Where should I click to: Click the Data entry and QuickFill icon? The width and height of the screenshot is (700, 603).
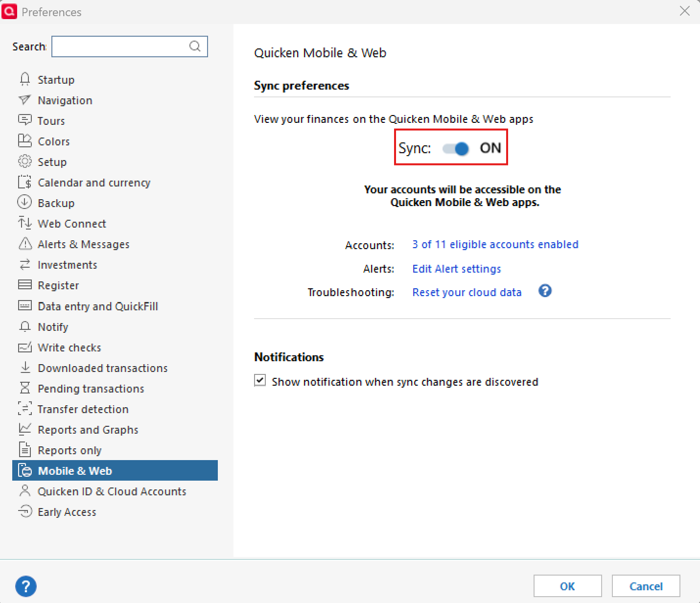tap(24, 305)
